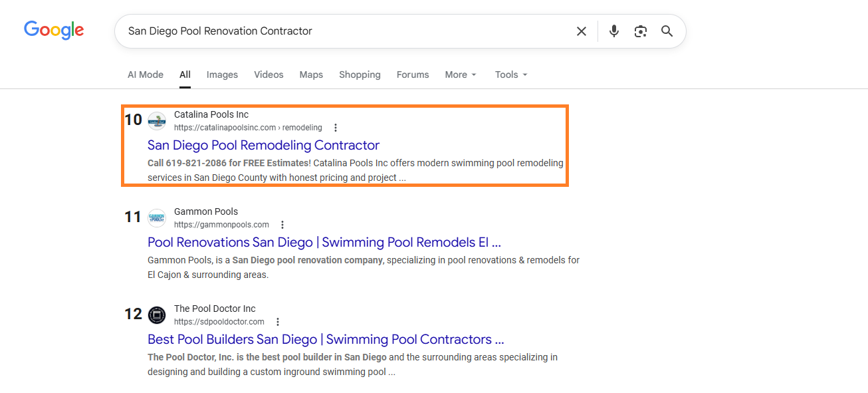Open Best Pool Builders San Diego link
The image size is (868, 393).
click(325, 339)
